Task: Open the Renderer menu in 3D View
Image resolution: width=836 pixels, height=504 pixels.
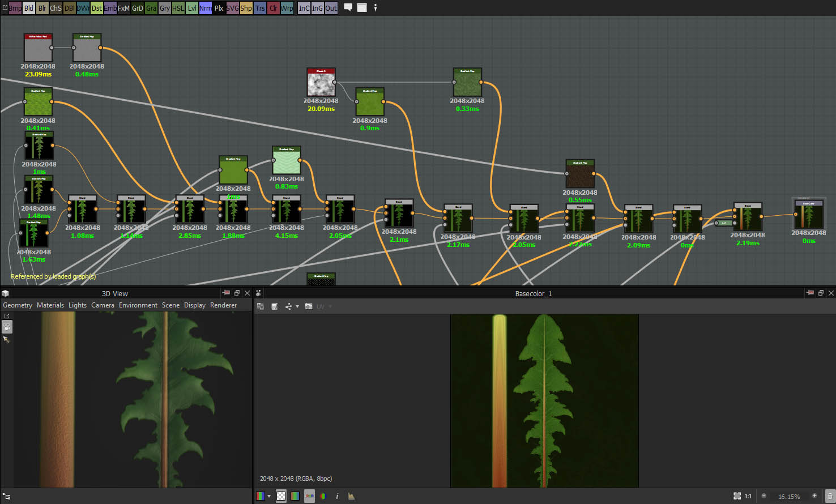Action: [x=224, y=305]
